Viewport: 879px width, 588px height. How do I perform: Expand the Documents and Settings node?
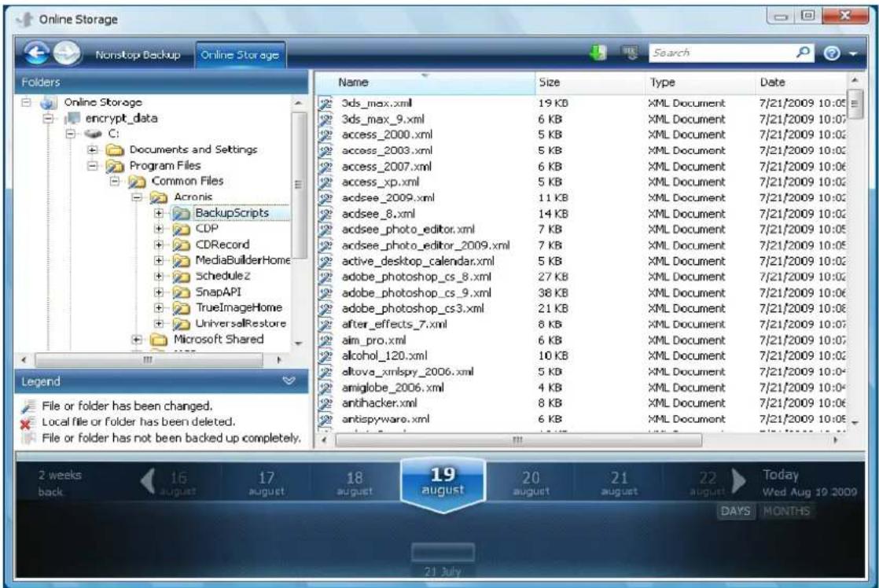pyautogui.click(x=93, y=149)
